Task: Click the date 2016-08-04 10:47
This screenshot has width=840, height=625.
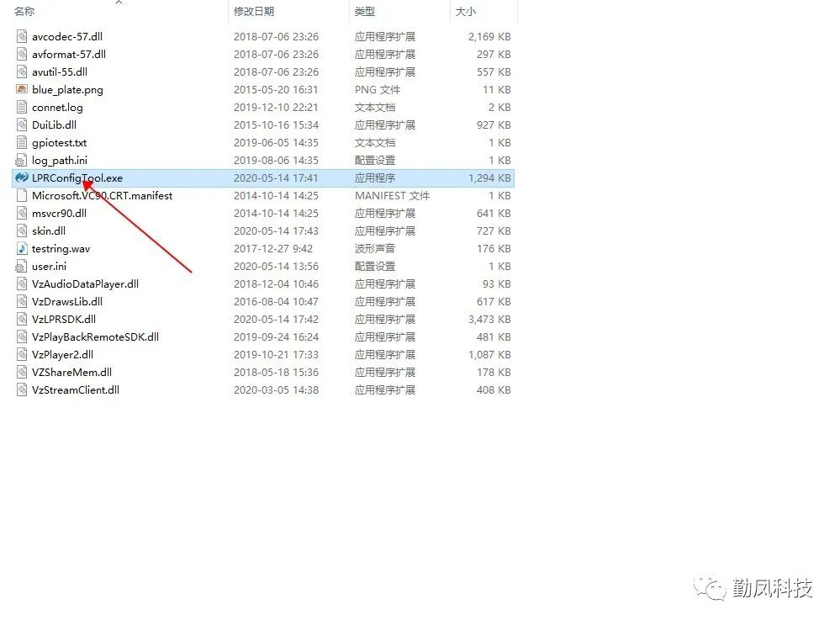Action: [x=276, y=302]
